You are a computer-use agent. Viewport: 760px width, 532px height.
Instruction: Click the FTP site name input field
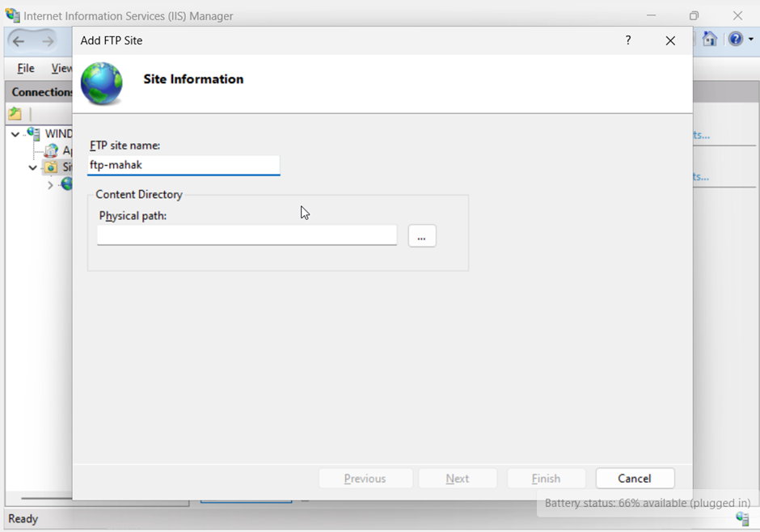[x=184, y=165]
